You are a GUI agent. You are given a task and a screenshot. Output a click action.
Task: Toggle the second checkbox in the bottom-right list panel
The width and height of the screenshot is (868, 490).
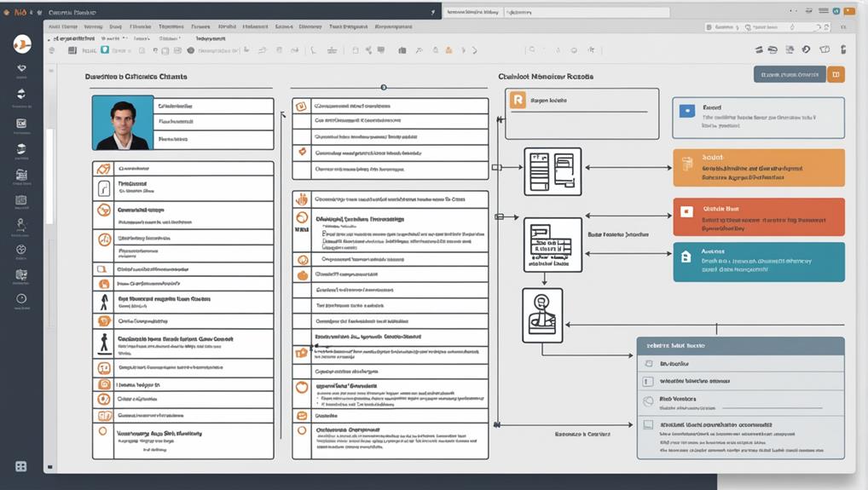(x=648, y=383)
